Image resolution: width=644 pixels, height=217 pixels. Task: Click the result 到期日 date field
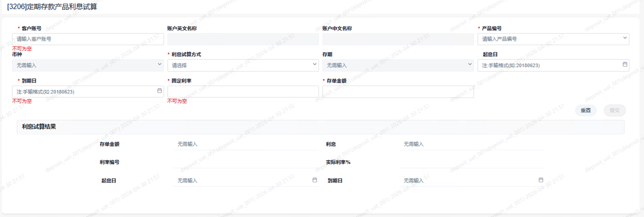[472, 181]
